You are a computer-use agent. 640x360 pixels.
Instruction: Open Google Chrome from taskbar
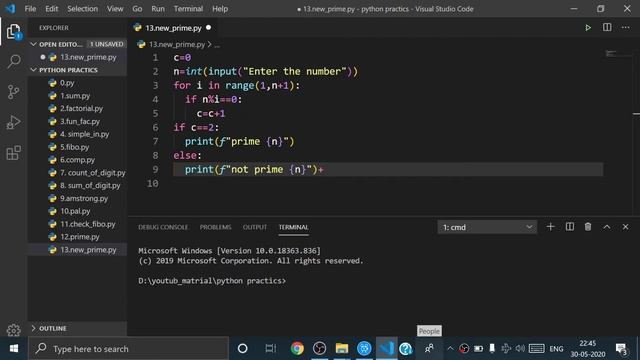click(x=297, y=349)
